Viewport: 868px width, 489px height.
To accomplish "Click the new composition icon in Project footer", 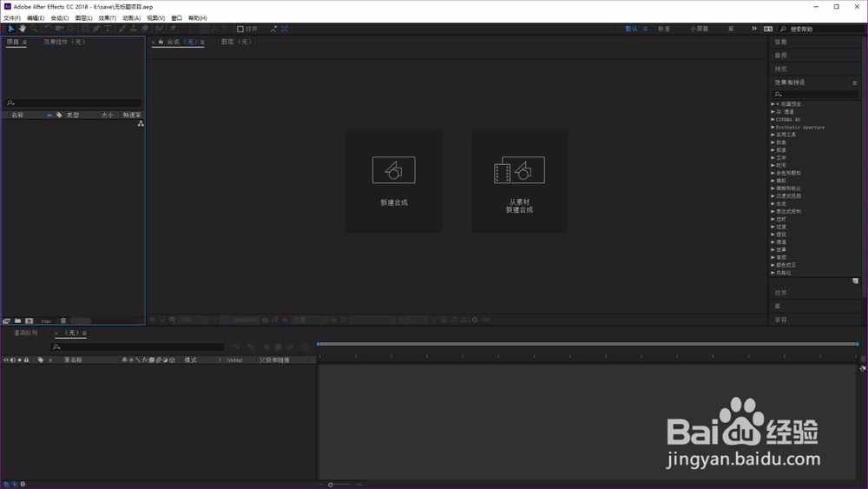I will coord(30,320).
